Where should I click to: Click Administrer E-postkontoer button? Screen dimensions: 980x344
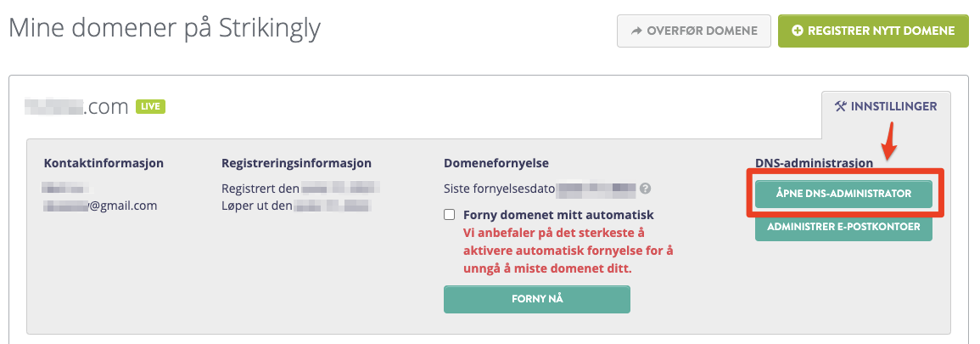(x=843, y=227)
